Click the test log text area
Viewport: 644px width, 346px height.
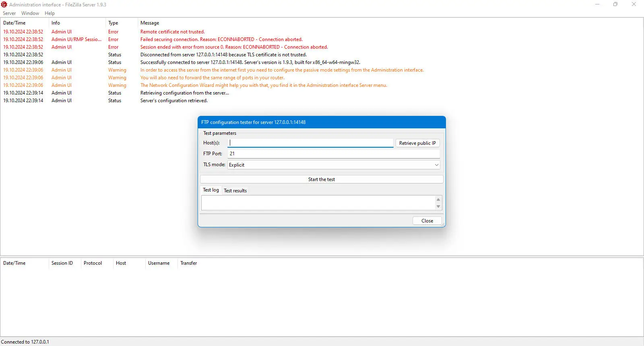[x=318, y=203]
